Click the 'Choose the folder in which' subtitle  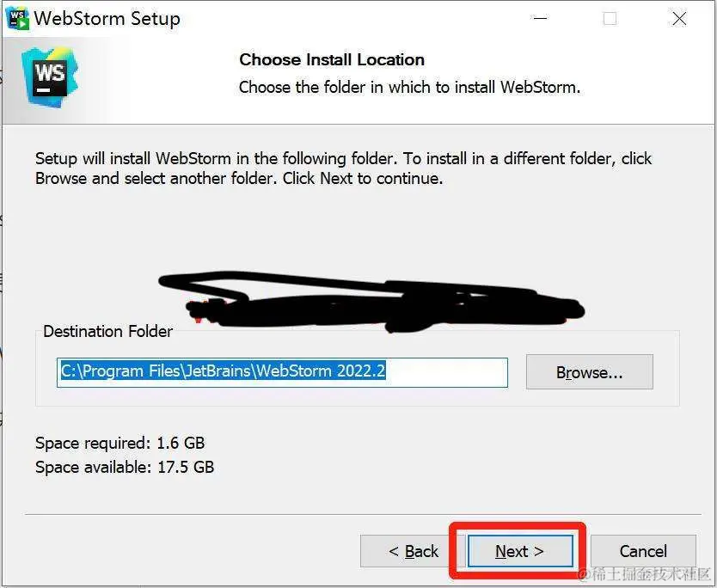point(410,87)
